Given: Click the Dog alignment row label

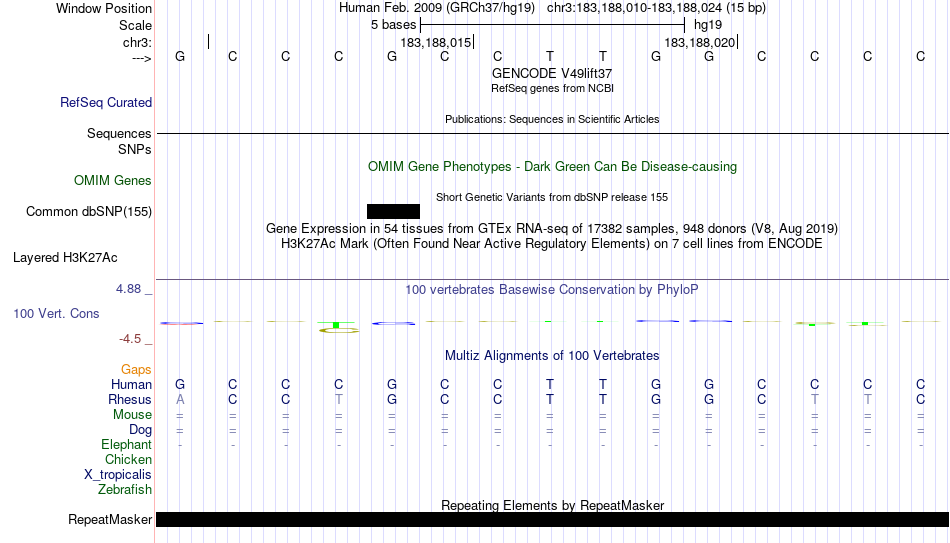Looking at the screenshot, I should click(140, 430).
